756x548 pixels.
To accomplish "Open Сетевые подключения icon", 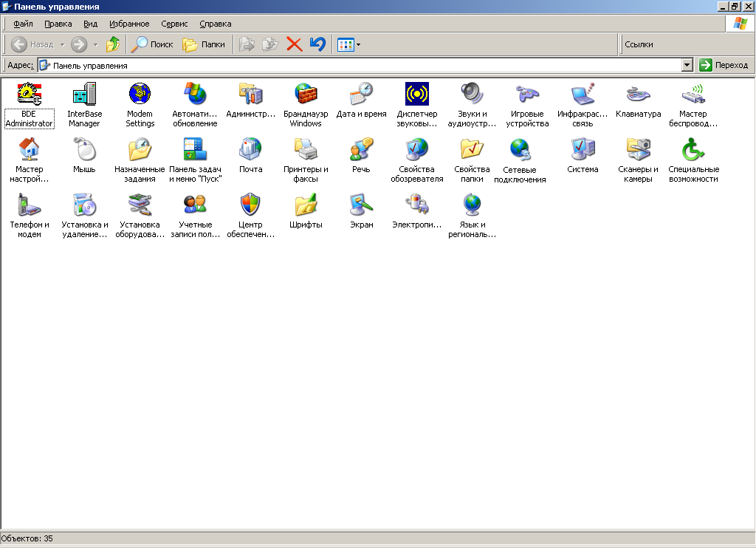I will tap(520, 149).
